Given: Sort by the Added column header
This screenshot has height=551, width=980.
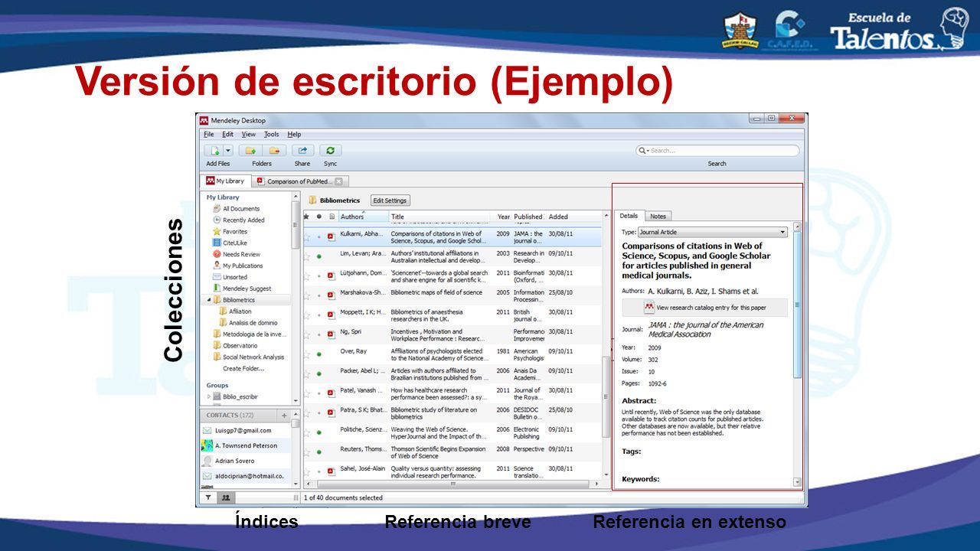Looking at the screenshot, I should pyautogui.click(x=573, y=217).
